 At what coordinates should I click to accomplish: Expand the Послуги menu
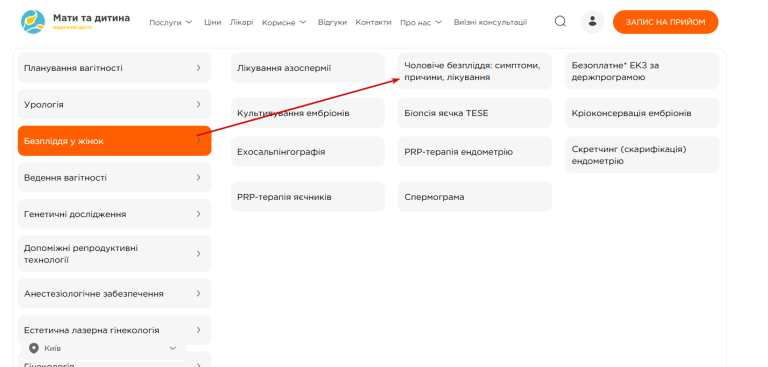pos(170,23)
